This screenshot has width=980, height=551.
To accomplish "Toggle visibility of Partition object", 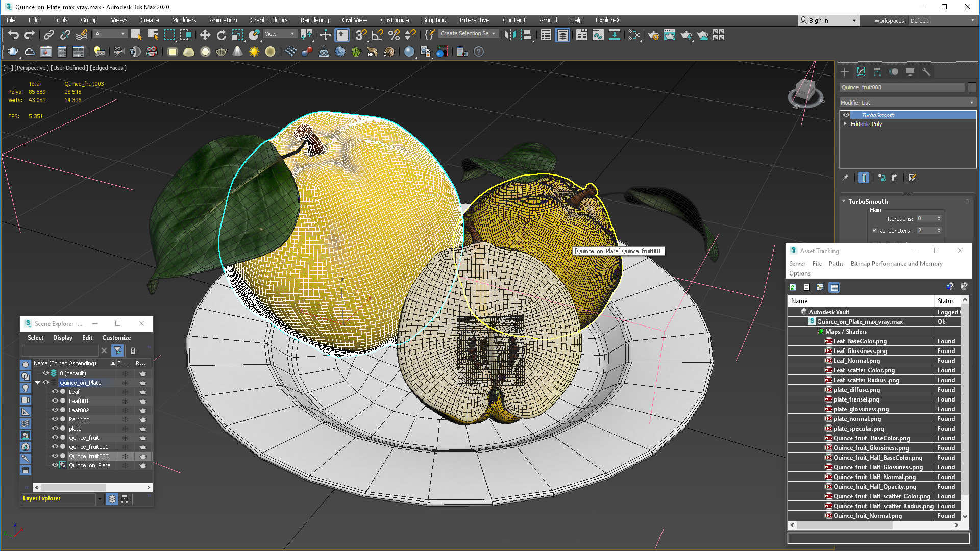I will click(x=55, y=419).
